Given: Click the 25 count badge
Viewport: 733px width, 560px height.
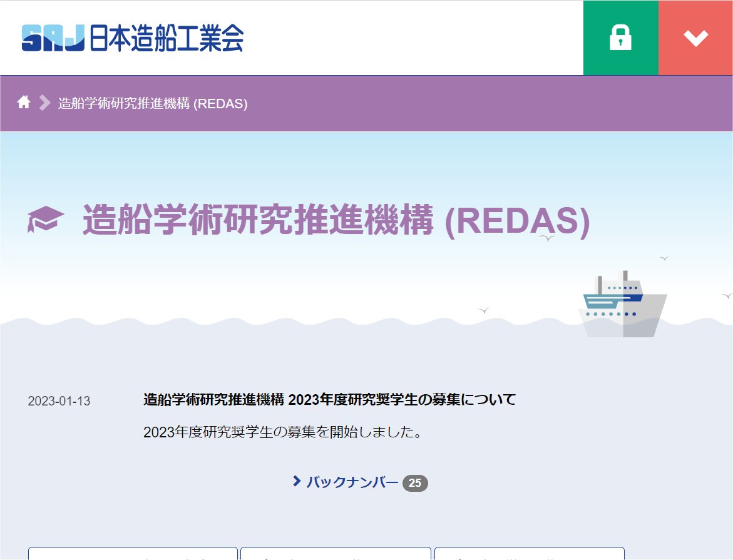Looking at the screenshot, I should 415,483.
